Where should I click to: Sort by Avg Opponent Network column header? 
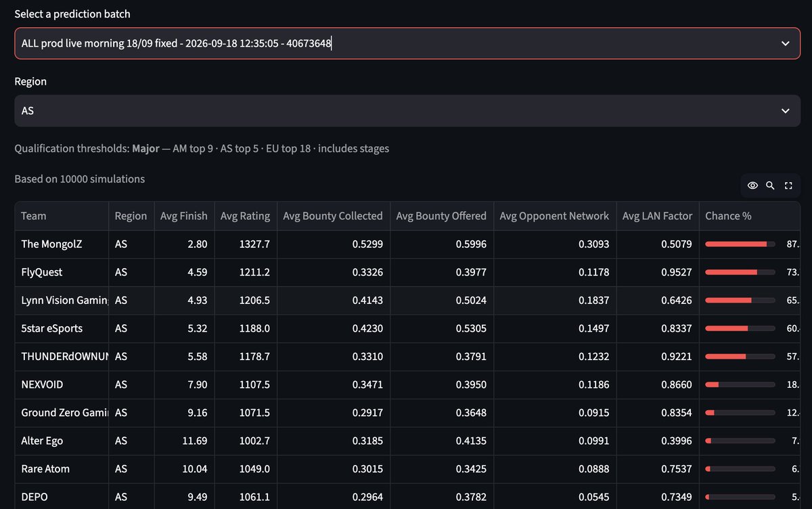coord(555,216)
